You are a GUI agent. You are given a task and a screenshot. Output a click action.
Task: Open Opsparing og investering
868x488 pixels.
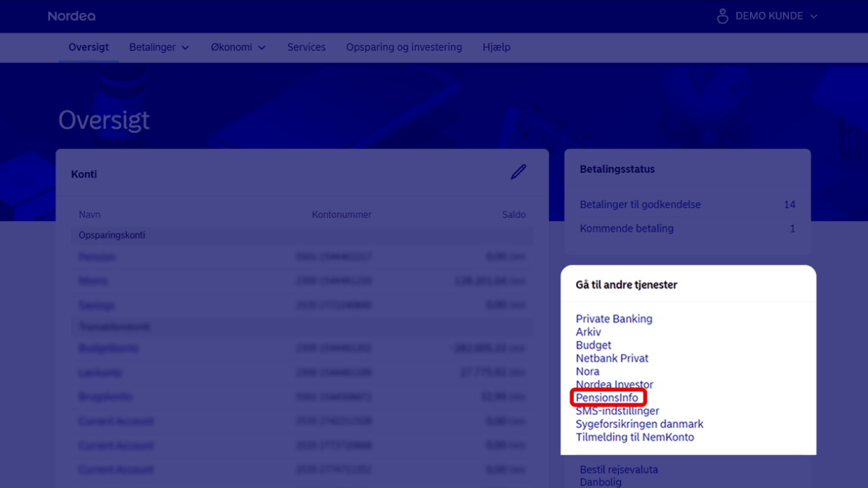point(404,47)
